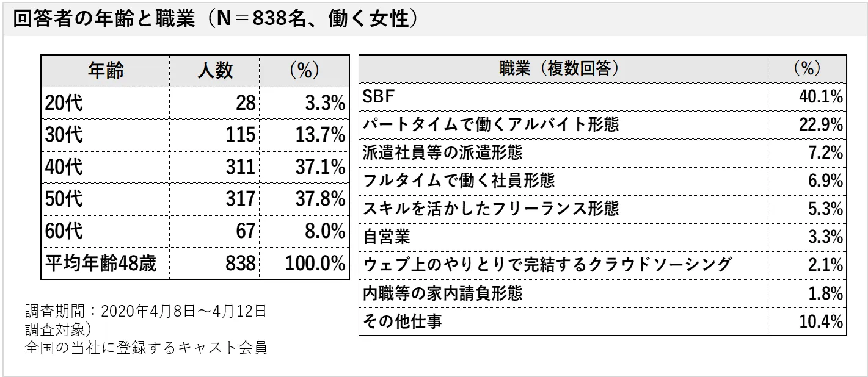Click the 22.9% part-time percentage cell
Screen dimensions: 868x377
tap(821, 124)
